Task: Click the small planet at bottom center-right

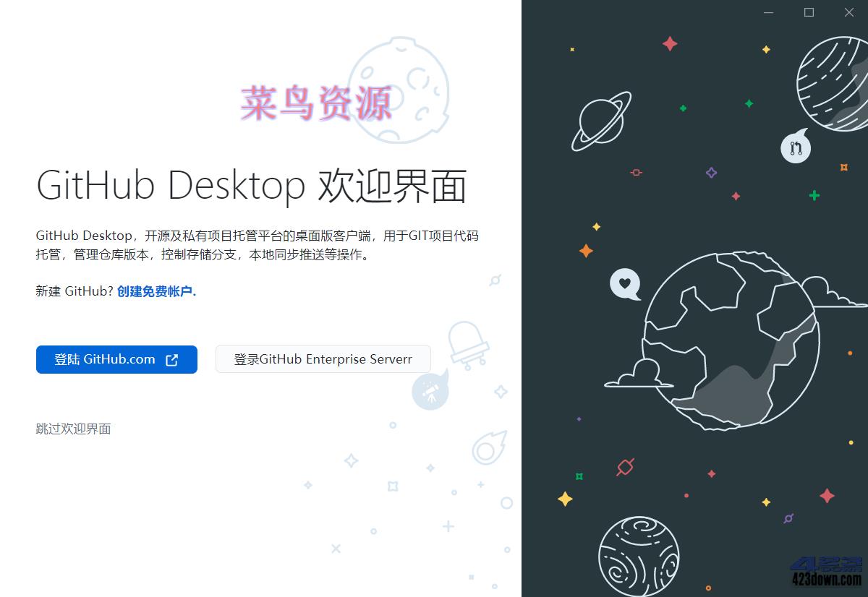Action: [x=638, y=555]
